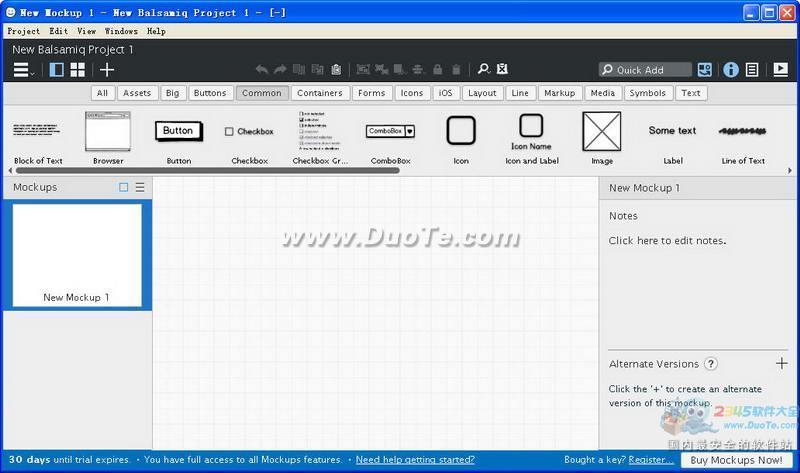Select the Symbols library category
The height and width of the screenshot is (473, 800).
coord(647,93)
